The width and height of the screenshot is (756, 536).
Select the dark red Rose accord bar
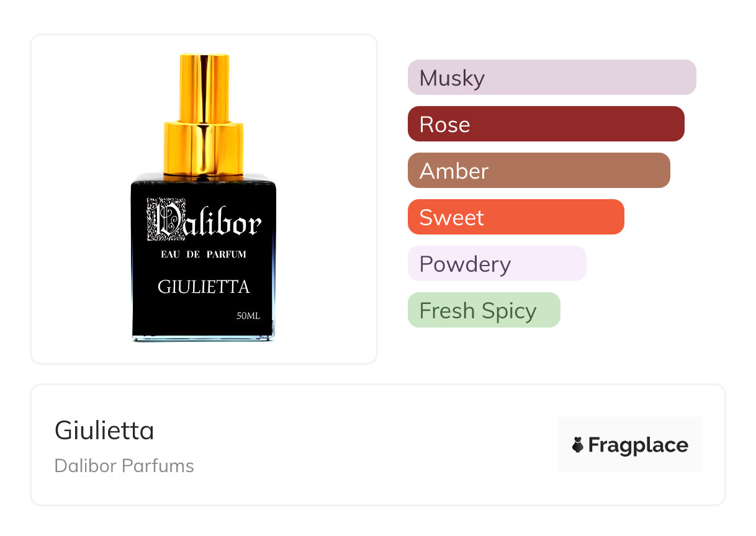(546, 124)
